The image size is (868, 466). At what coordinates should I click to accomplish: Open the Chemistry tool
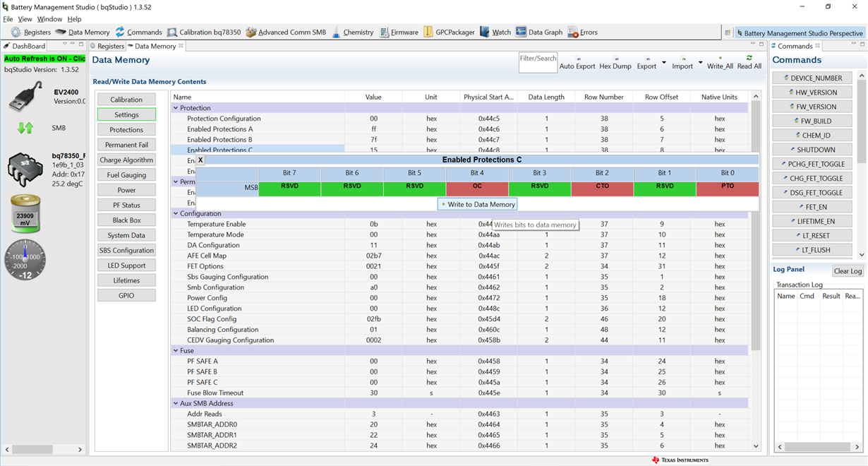353,32
